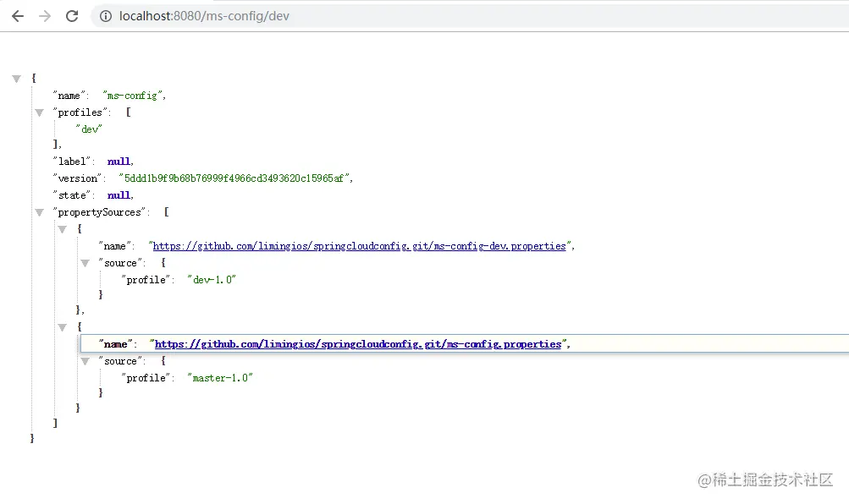Click the "version" key
Image resolution: width=849 pixels, height=504 pixels.
point(77,178)
